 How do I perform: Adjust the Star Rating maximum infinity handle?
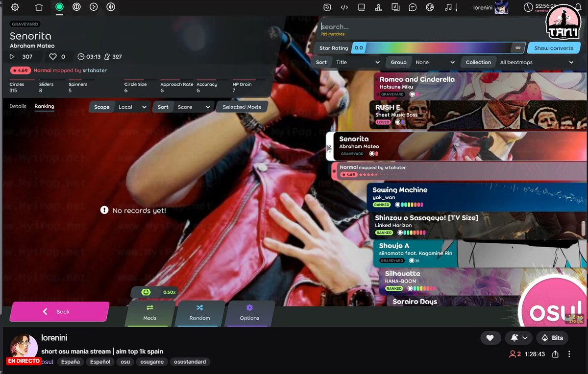[518, 48]
